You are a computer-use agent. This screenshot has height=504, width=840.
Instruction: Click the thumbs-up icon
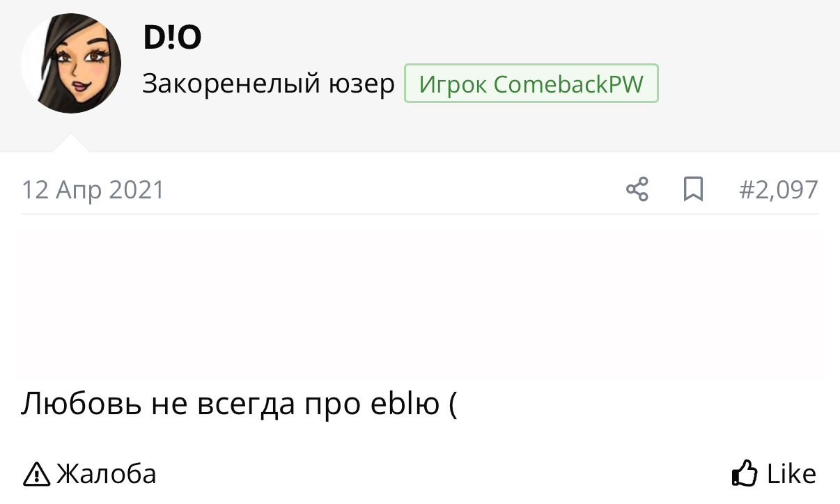tap(745, 474)
